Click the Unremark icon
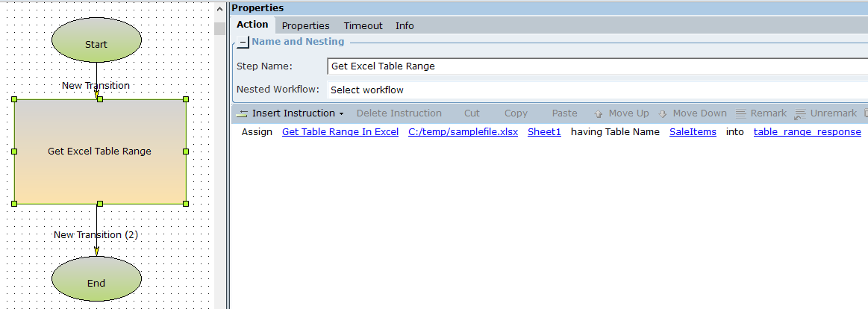Screen dimensions: 868x309 pyautogui.click(x=800, y=114)
